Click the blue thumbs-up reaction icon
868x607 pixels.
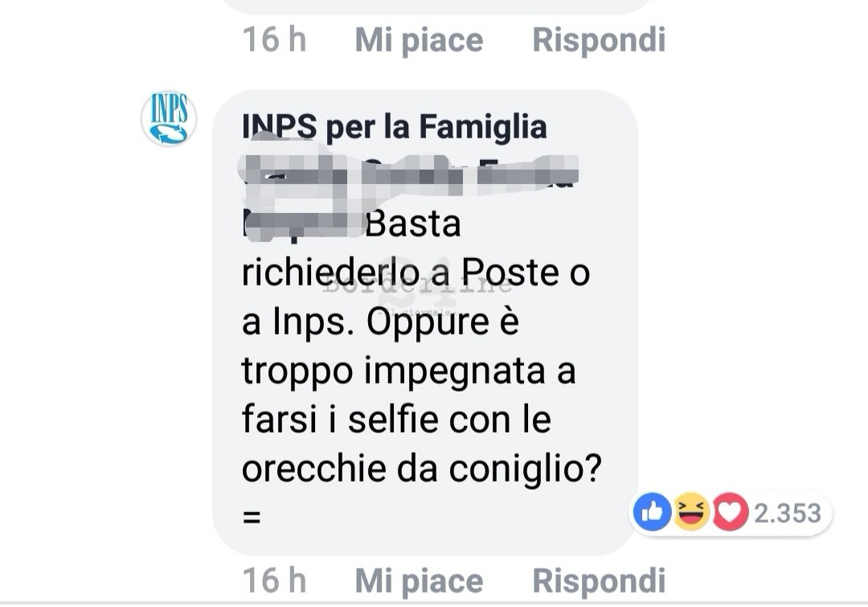click(653, 512)
